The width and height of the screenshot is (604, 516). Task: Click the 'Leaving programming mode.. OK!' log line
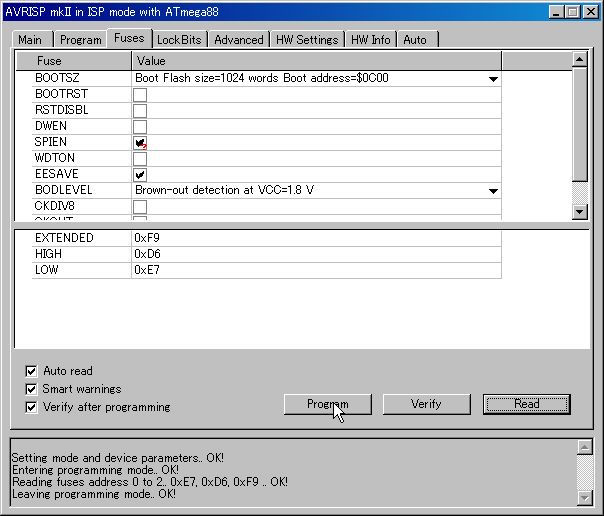click(94, 494)
